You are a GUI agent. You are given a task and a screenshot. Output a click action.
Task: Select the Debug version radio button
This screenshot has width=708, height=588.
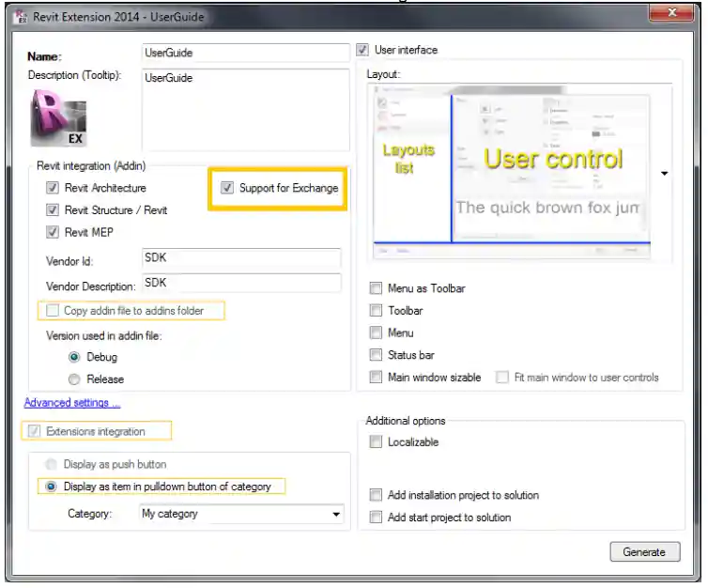74,357
